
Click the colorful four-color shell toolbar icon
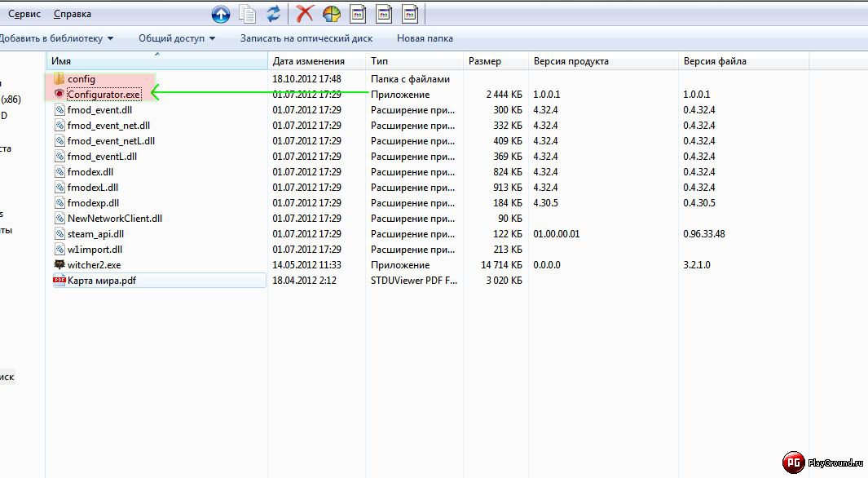point(332,14)
